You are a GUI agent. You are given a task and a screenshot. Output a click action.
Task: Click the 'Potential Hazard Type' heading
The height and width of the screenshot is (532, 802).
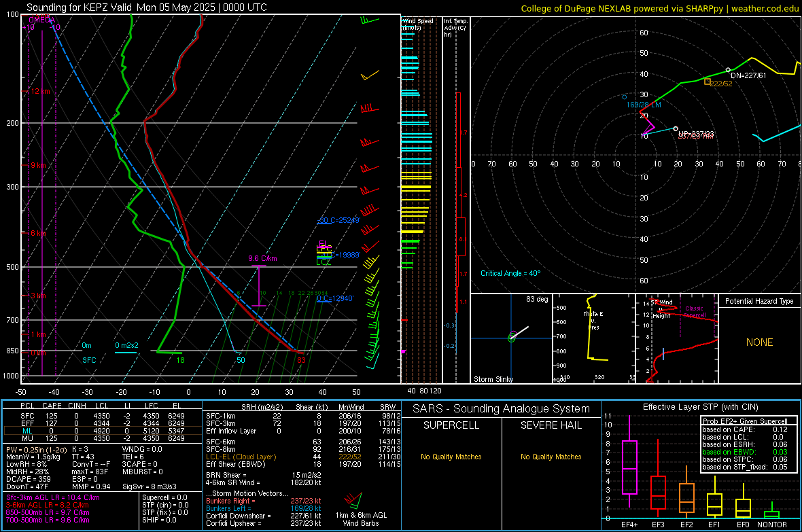point(759,301)
